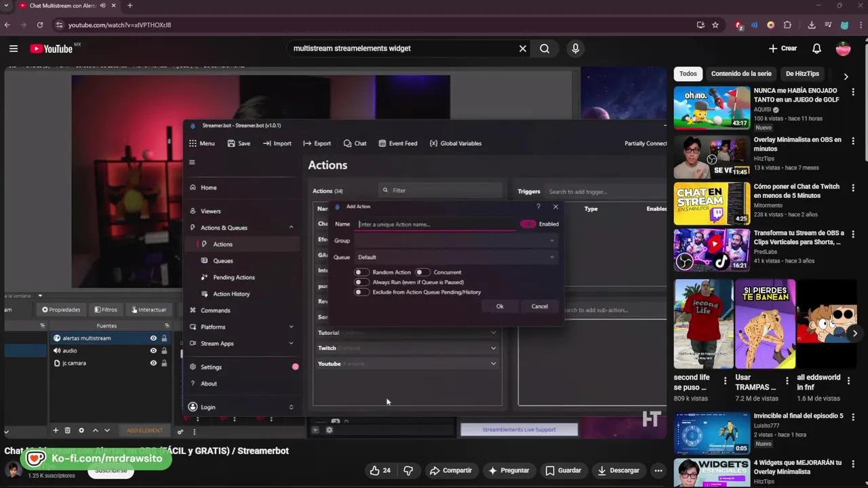Click Save in Streamer.bot toolbar

239,143
